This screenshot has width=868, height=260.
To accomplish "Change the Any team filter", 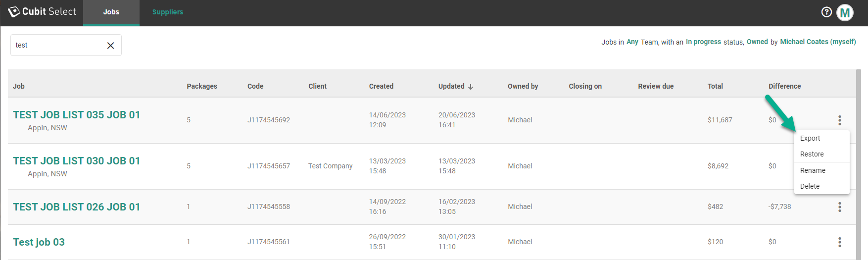I will click(632, 42).
